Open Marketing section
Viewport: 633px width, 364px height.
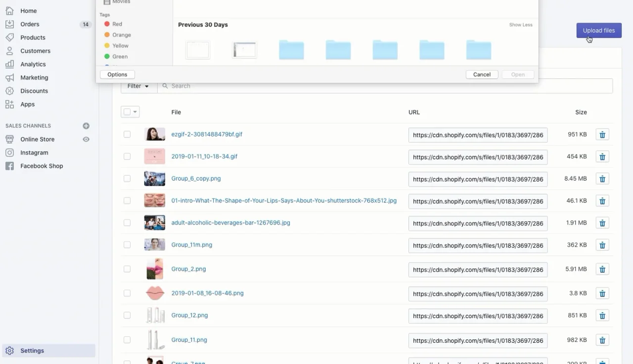34,78
